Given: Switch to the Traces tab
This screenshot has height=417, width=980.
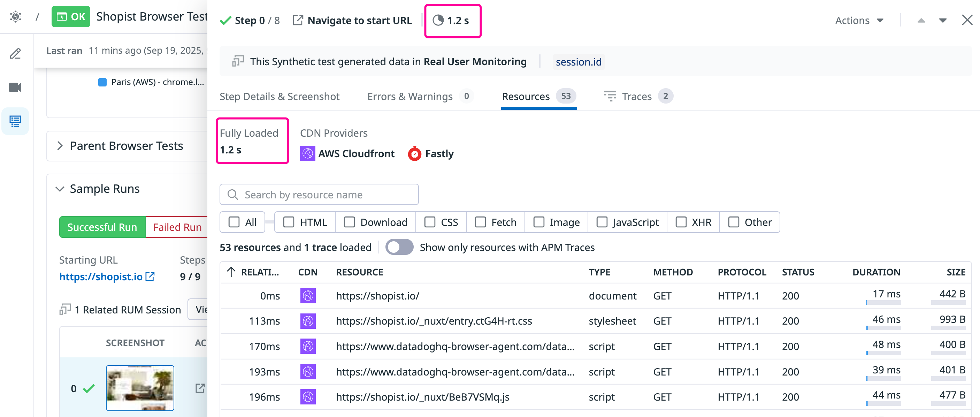Looking at the screenshot, I should point(637,97).
